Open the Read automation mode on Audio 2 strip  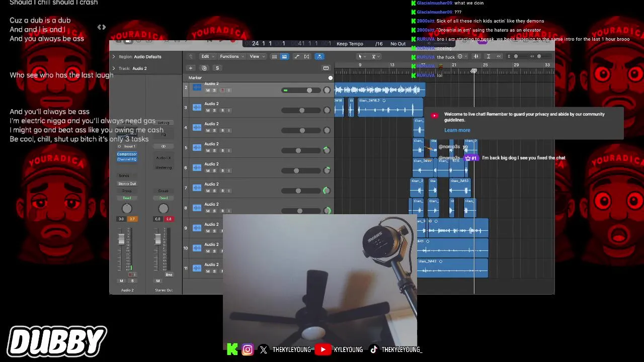(x=127, y=198)
